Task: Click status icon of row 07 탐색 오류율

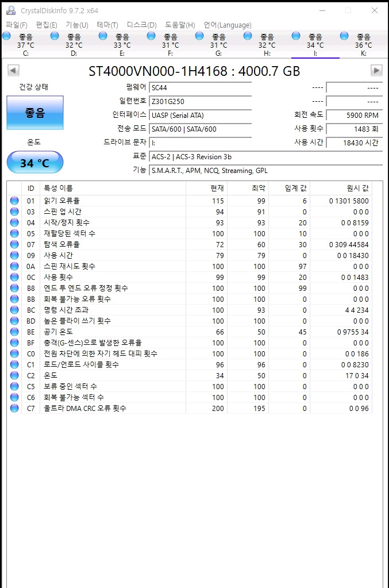Action: (x=14, y=244)
